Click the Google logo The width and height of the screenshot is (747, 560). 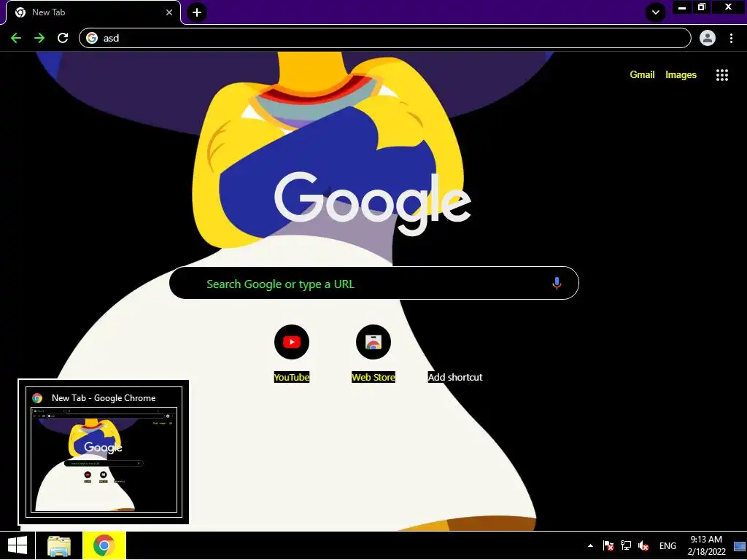tap(373, 203)
